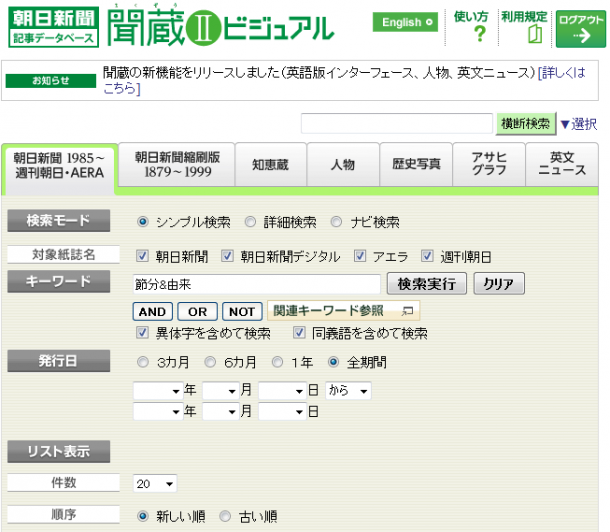
Task: Toggle 同義語を含めて検索 checkbox
Action: (x=299, y=333)
